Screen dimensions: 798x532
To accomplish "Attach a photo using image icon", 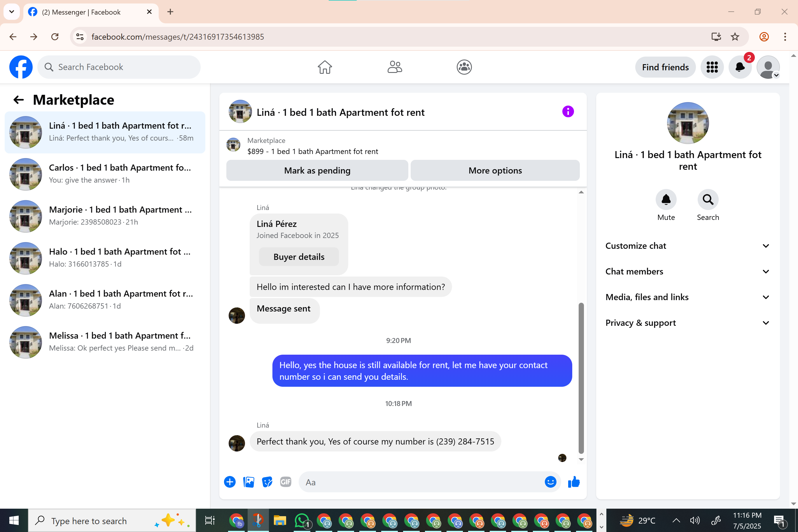I will coord(249,482).
